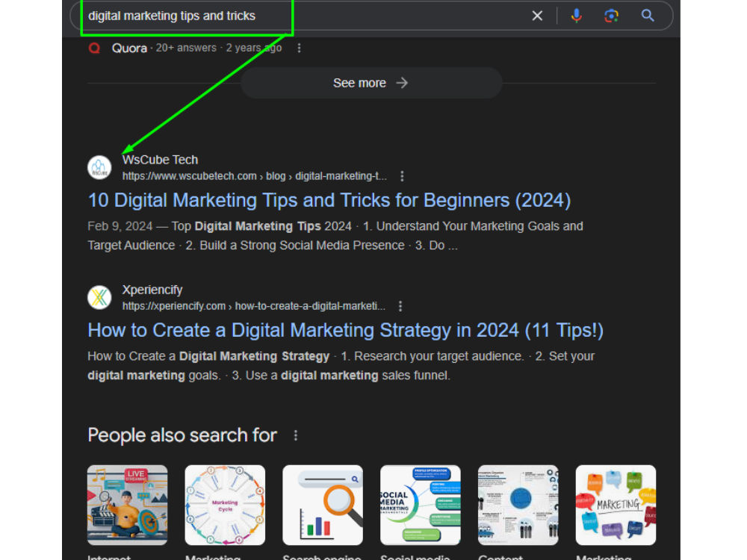The width and height of the screenshot is (747, 560).
Task: Select the Content infographic thumbnail
Action: point(518,505)
